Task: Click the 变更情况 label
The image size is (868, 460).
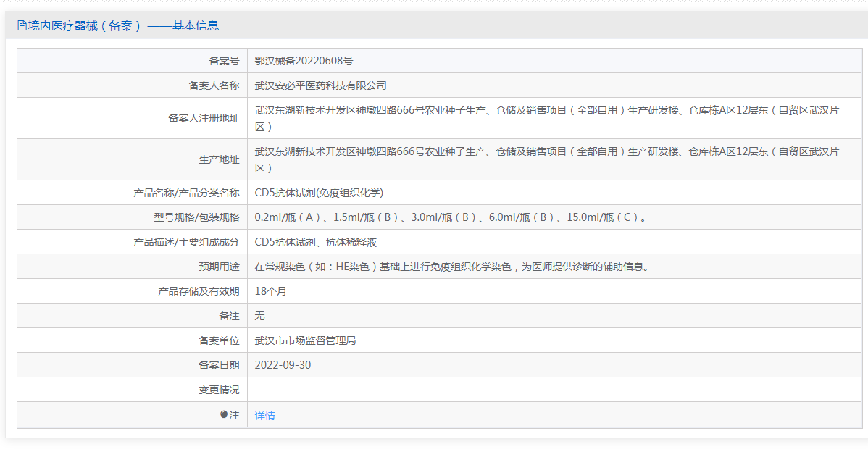Action: click(220, 390)
